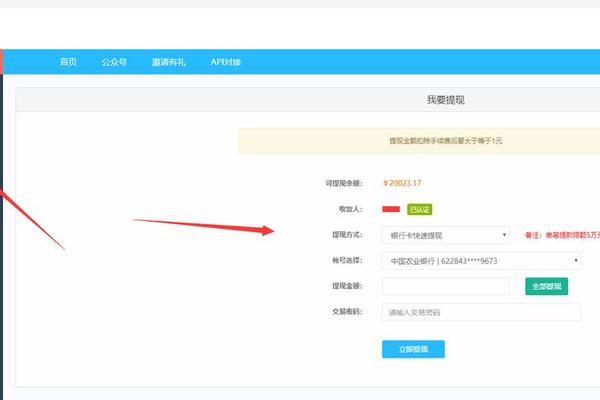The width and height of the screenshot is (600, 400).
Task: Go to the 公众号 menu item
Action: tap(114, 62)
